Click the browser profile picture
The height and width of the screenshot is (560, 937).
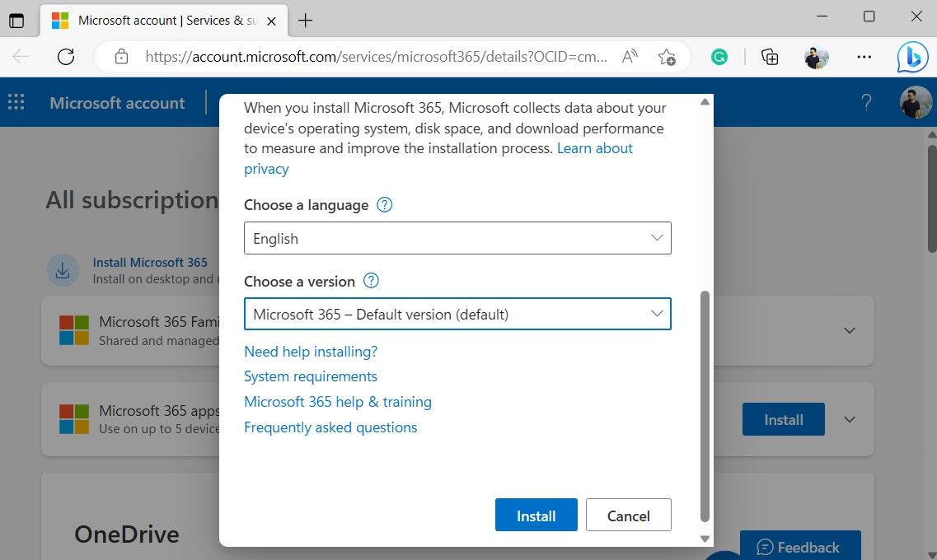click(x=816, y=57)
